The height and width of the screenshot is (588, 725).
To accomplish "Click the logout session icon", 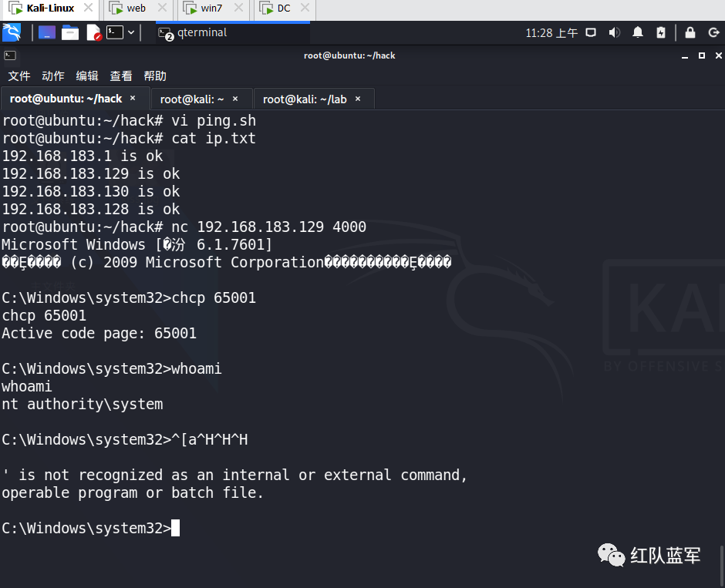I will coord(713,33).
